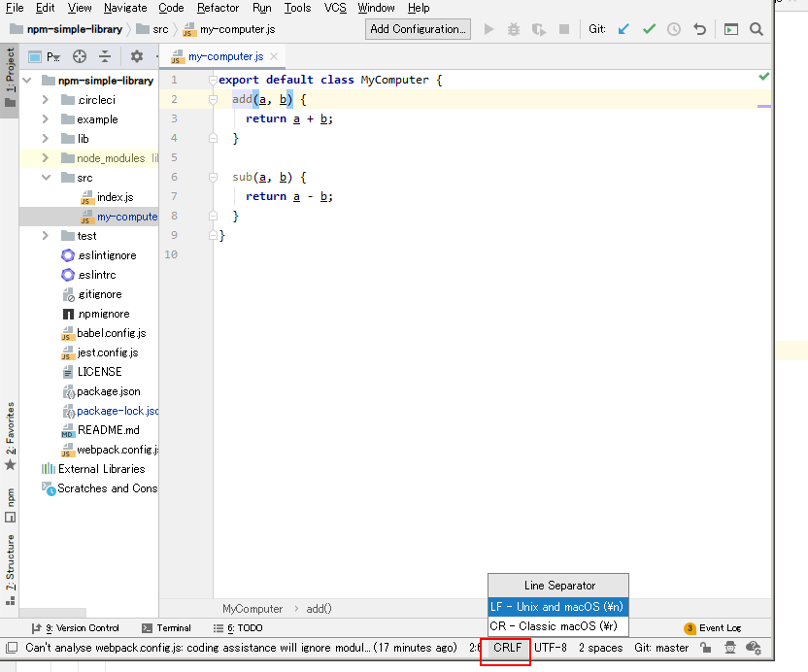Select index.js in project tree
The width and height of the screenshot is (808, 672).
point(107,197)
